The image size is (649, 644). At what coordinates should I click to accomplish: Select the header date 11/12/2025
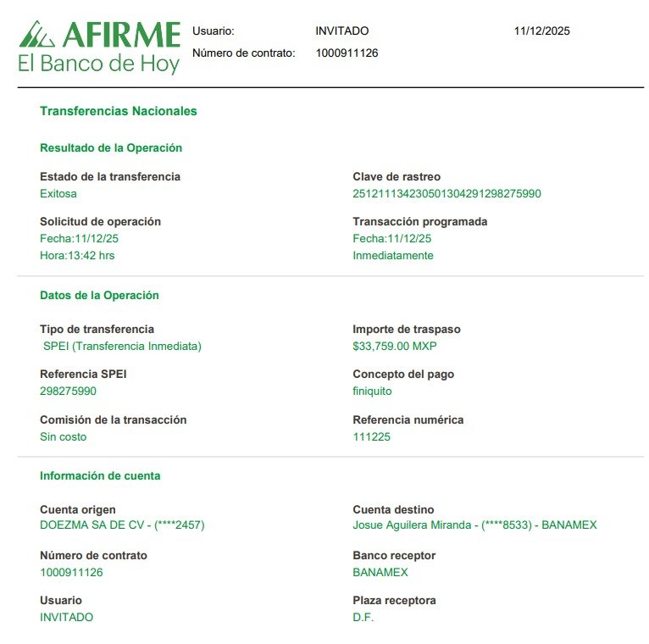(x=541, y=31)
